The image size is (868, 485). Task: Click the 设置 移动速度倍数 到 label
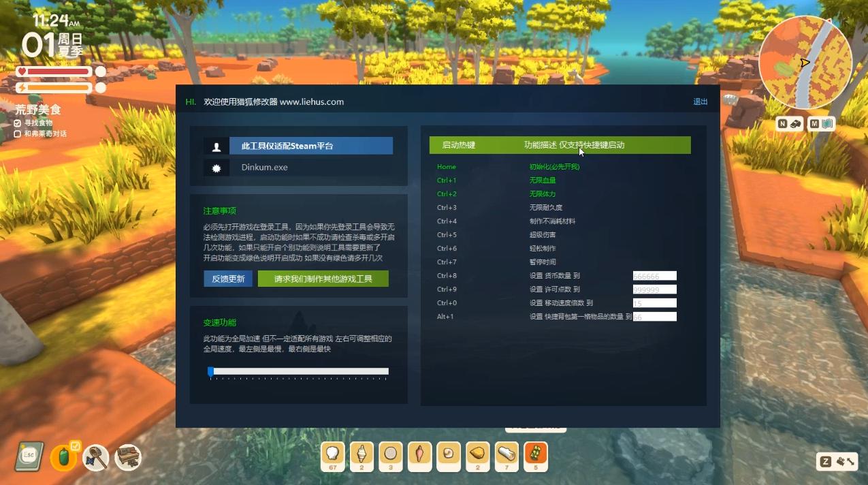click(561, 303)
